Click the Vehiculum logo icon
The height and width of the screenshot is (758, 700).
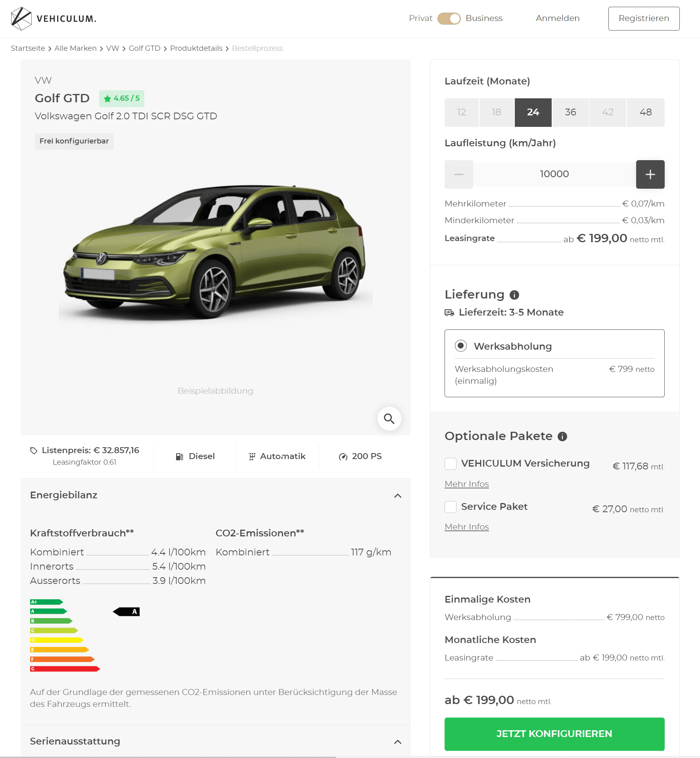(x=21, y=19)
